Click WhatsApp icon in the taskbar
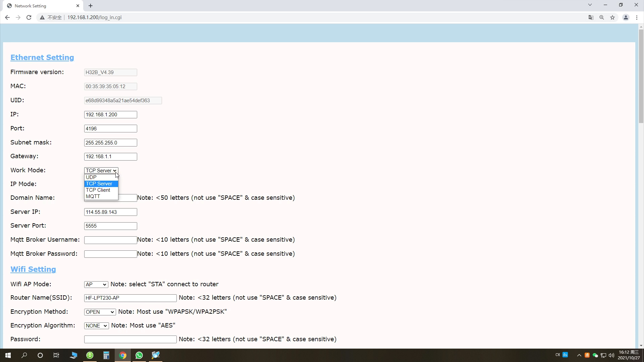This screenshot has height=362, width=644. pyautogui.click(x=139, y=355)
